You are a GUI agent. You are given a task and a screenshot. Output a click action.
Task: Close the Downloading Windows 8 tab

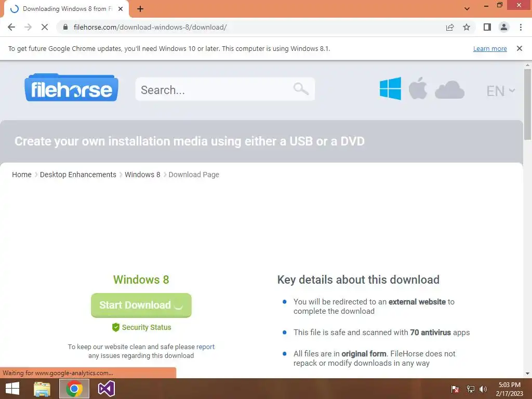[x=121, y=9]
